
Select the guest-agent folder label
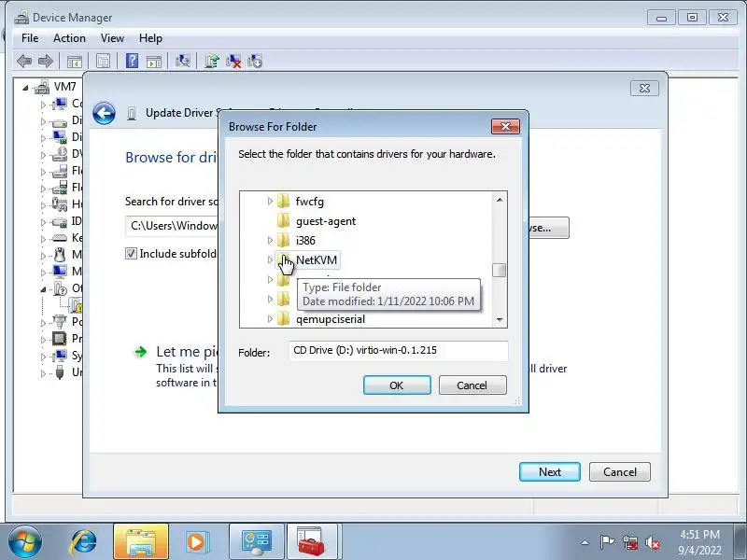(326, 221)
